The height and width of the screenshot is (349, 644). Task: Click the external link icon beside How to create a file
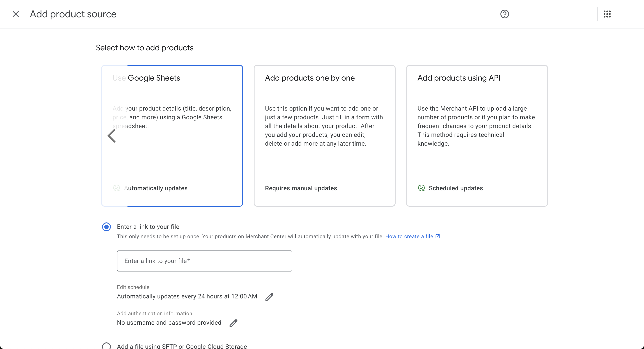point(437,236)
